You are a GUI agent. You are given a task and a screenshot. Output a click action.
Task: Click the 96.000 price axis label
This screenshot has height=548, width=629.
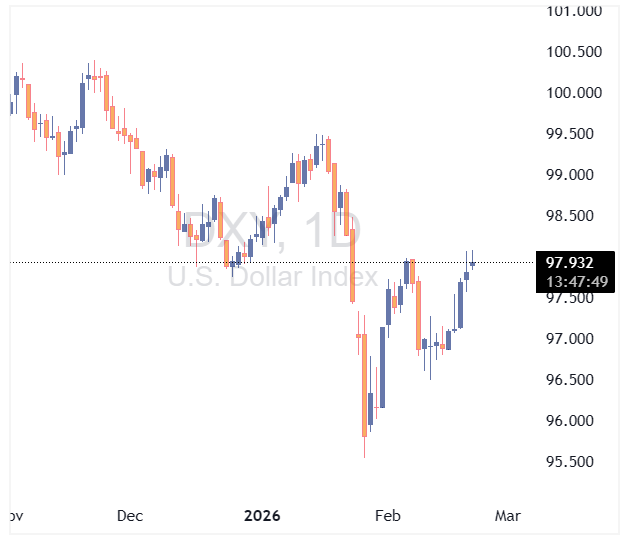click(574, 421)
